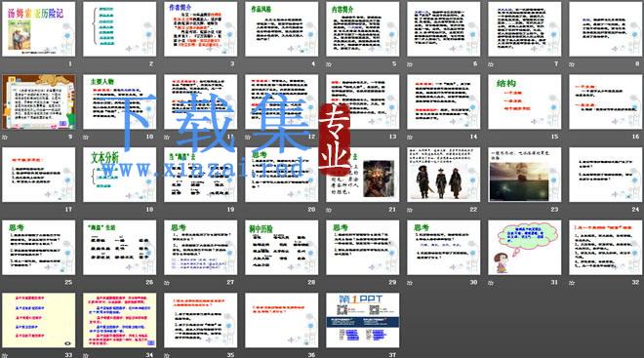
Task: Click the animation star under slide 27
Action: (x=167, y=283)
